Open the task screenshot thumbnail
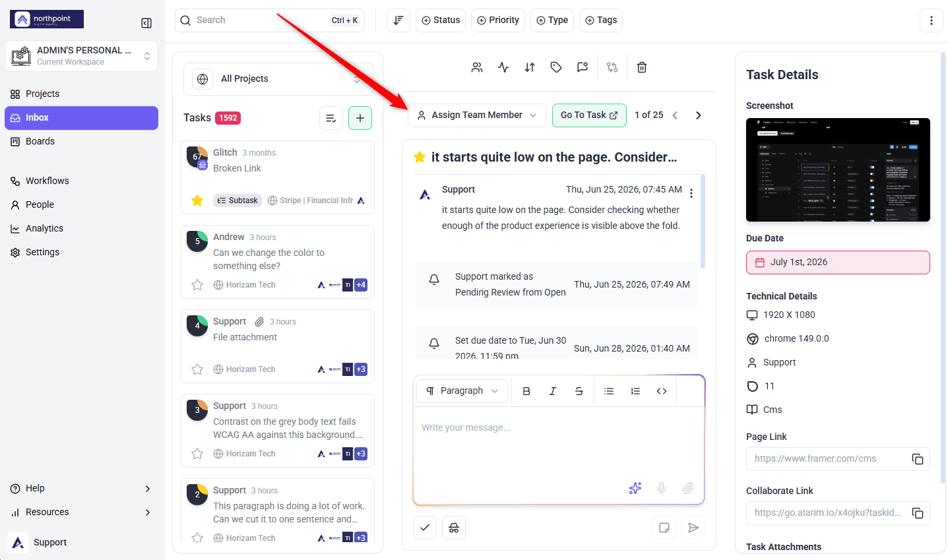 pos(838,170)
